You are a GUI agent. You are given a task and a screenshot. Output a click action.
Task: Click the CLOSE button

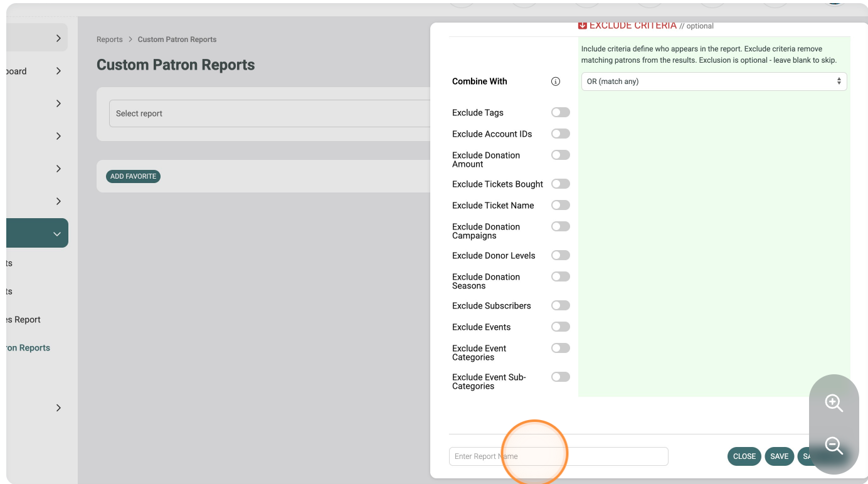tap(744, 456)
